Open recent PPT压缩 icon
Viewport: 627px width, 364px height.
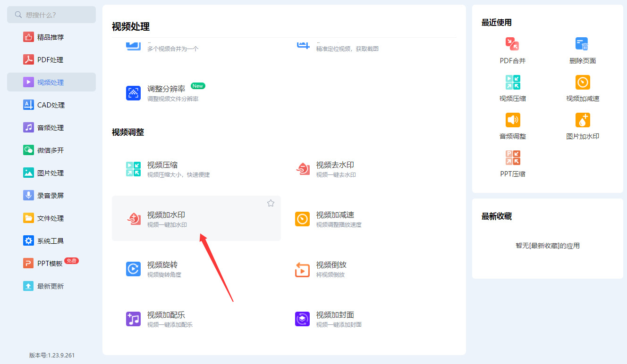[x=513, y=157]
